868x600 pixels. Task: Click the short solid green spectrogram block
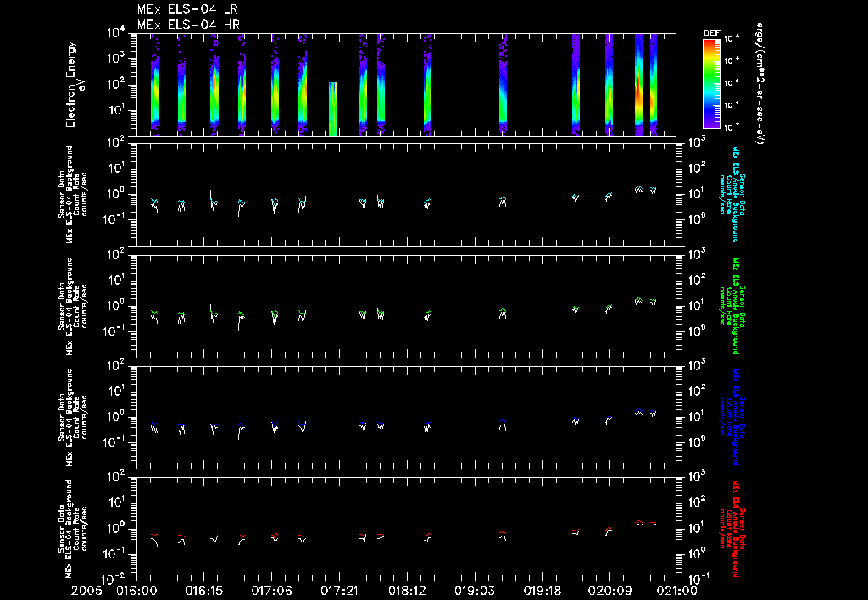click(x=332, y=109)
